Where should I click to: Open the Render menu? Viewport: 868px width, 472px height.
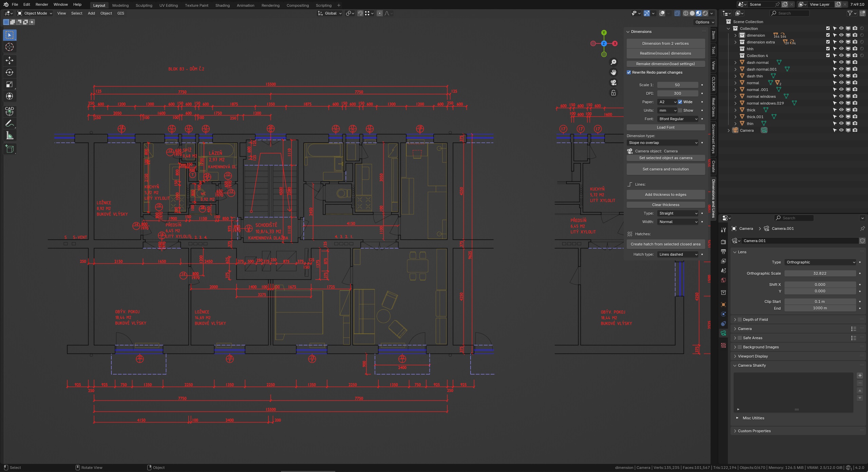point(41,4)
